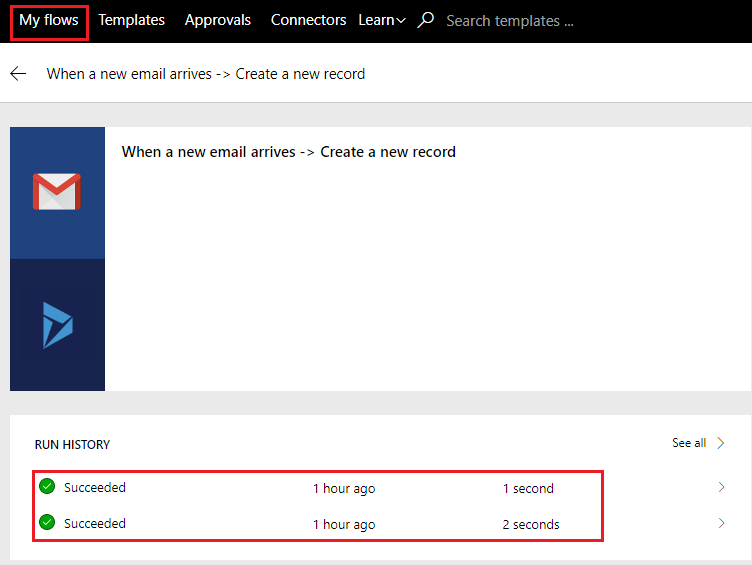Go to the Templates tab
The height and width of the screenshot is (565, 752).
[131, 20]
